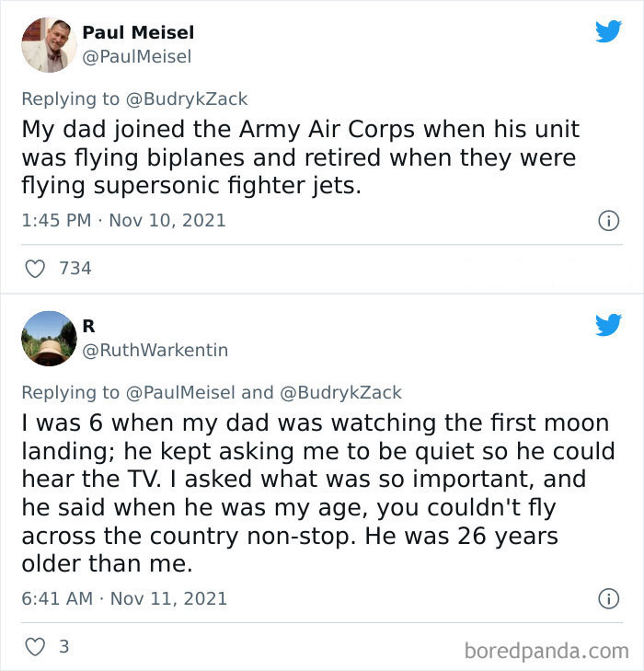Open @BudrykZack in Ruth's reply line
This screenshot has width=644, height=671.
coord(340,393)
